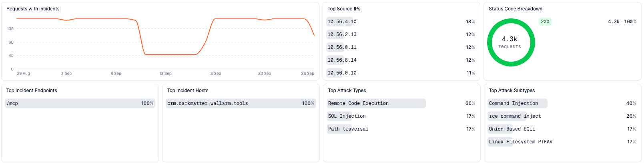Select source IP 10.56.4.10 row
Screen dimensions: 644x163
[401, 22]
